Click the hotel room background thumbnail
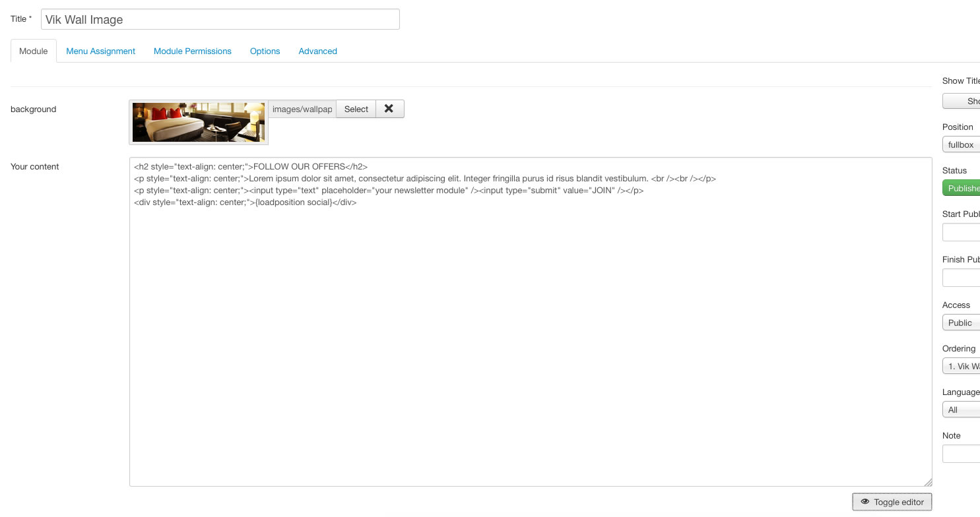980x517 pixels. 199,122
